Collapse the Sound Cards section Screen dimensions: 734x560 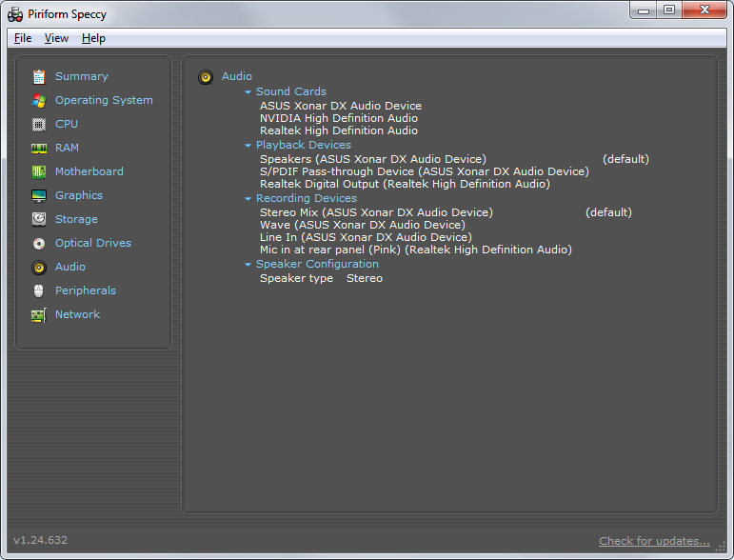pyautogui.click(x=248, y=92)
